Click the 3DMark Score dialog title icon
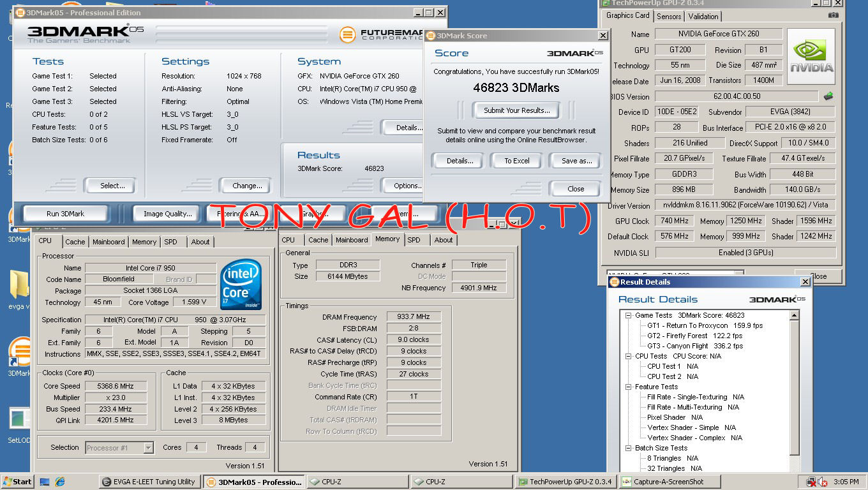This screenshot has width=868, height=490. click(431, 36)
